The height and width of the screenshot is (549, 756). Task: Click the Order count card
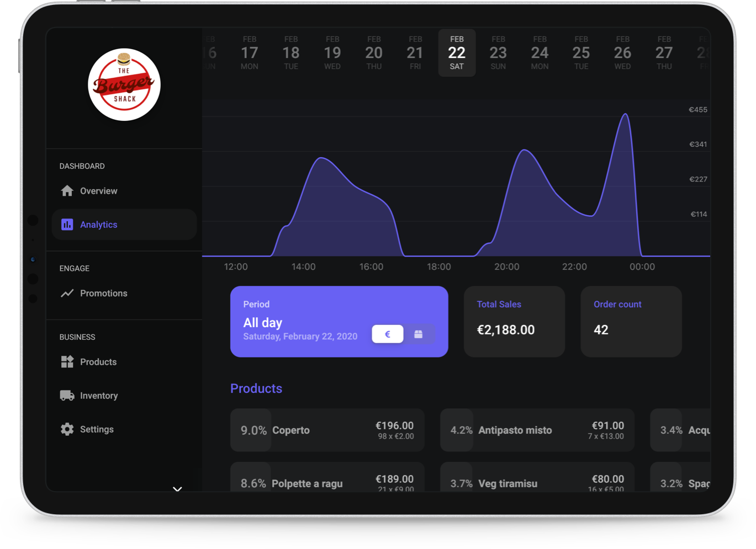[x=631, y=321]
